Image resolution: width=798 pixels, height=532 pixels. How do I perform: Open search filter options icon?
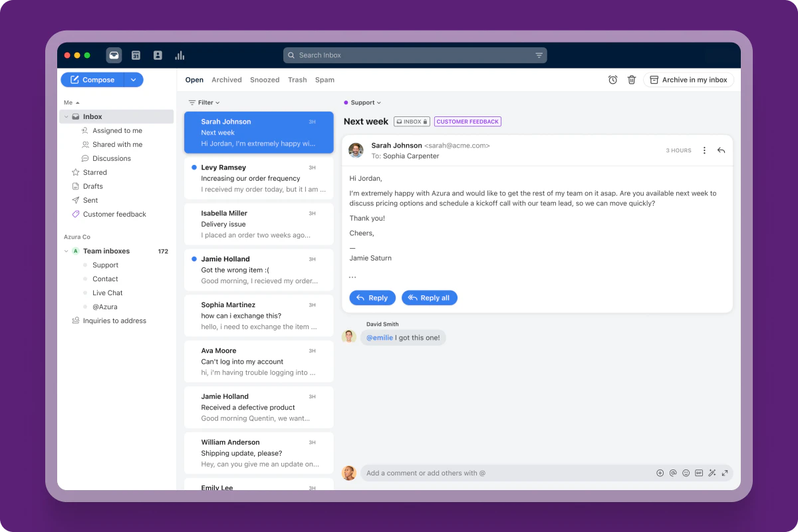pyautogui.click(x=539, y=55)
